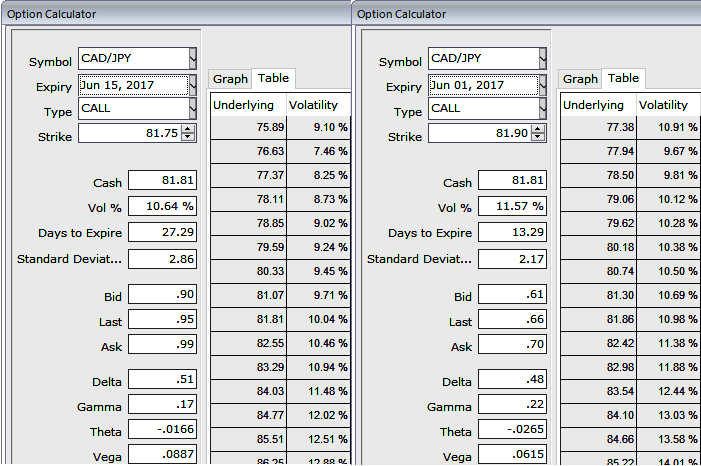This screenshot has width=701, height=466.
Task: Select volatility cell 9.67 % in right table
Action: 668,152
